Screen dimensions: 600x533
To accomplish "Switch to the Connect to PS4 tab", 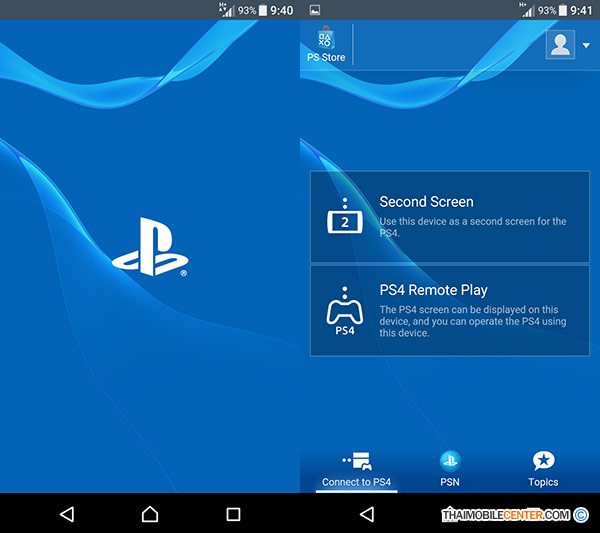I will point(356,470).
